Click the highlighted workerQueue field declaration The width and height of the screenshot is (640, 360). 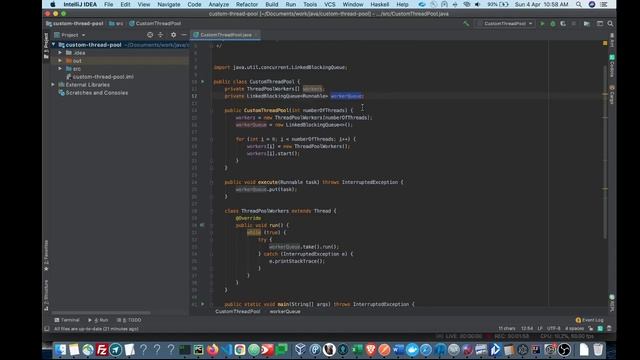[346, 96]
